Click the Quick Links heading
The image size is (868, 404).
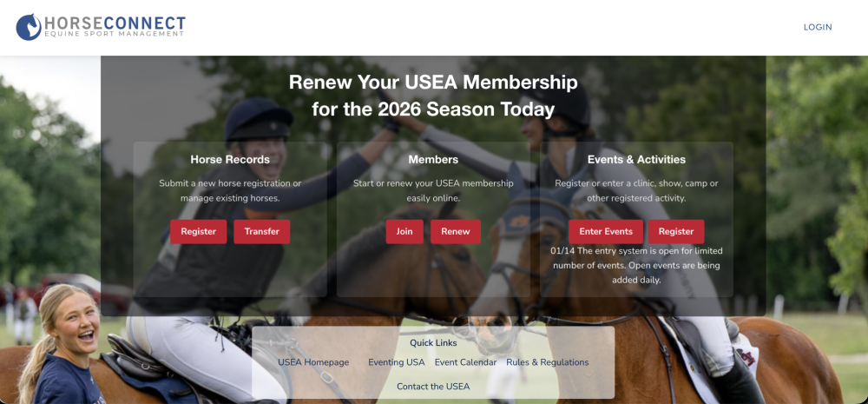tap(433, 343)
